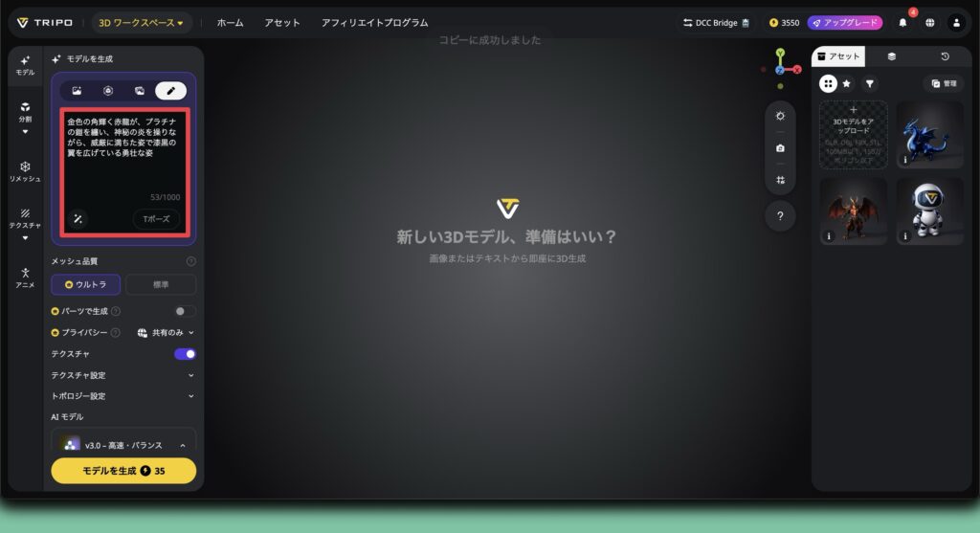Open the Animation (アニメ) sidebar tool
Viewport: 980px width, 533px height.
[25, 278]
